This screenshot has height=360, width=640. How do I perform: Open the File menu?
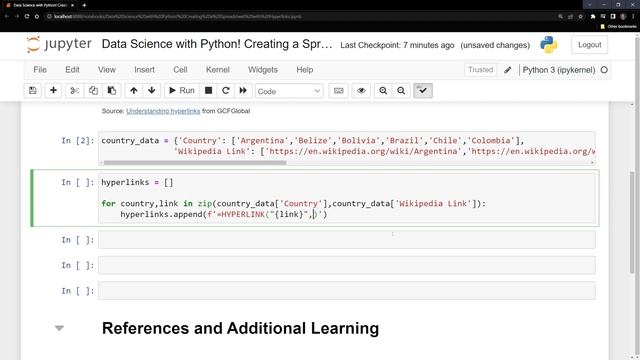(x=40, y=70)
